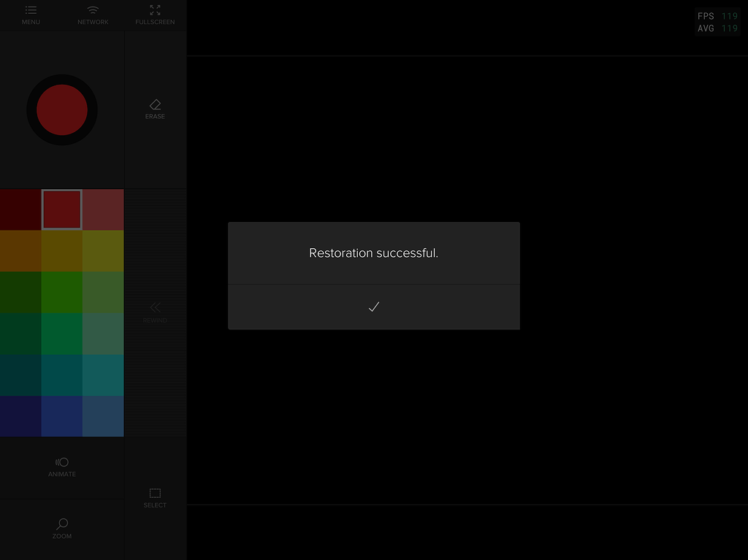
Task: Select the bright green swatch
Action: click(x=62, y=292)
